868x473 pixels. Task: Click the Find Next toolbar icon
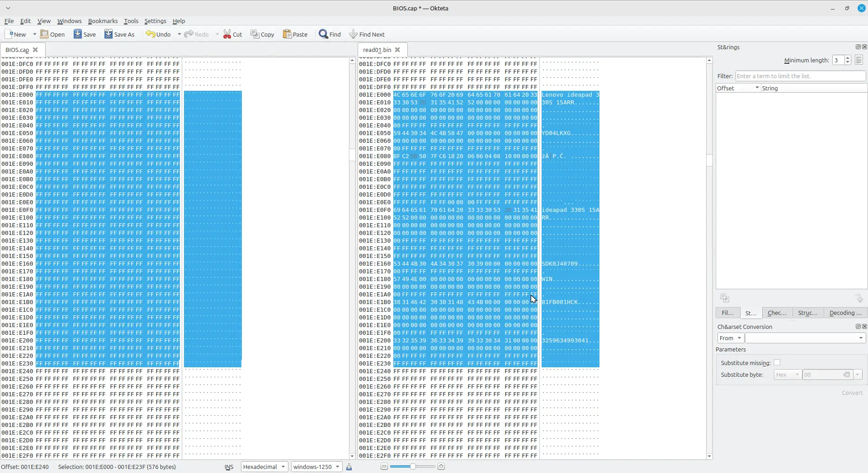tap(367, 34)
